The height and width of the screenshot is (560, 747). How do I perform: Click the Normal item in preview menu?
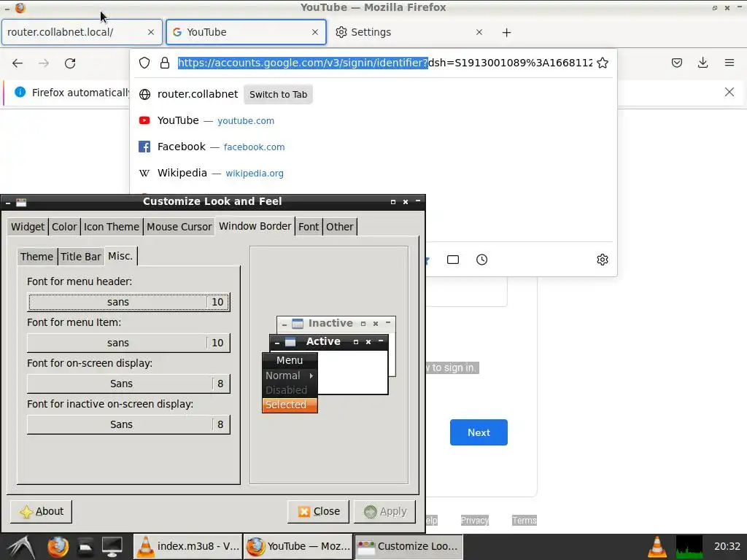[x=290, y=376]
